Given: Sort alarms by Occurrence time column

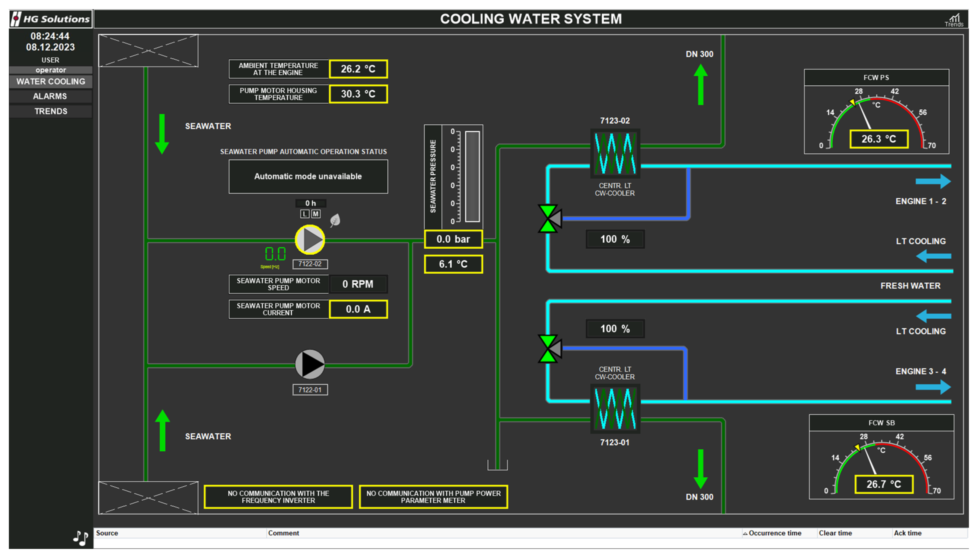Looking at the screenshot, I should 774,533.
